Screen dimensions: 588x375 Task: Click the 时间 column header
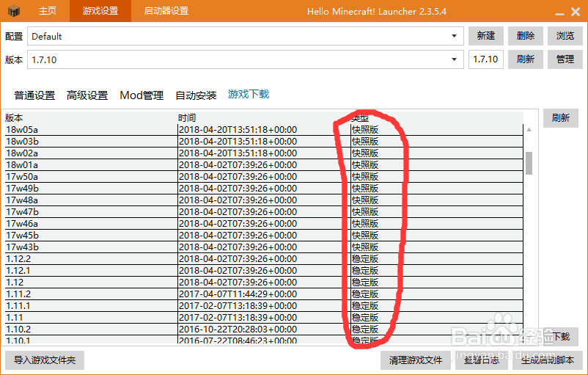[264, 118]
